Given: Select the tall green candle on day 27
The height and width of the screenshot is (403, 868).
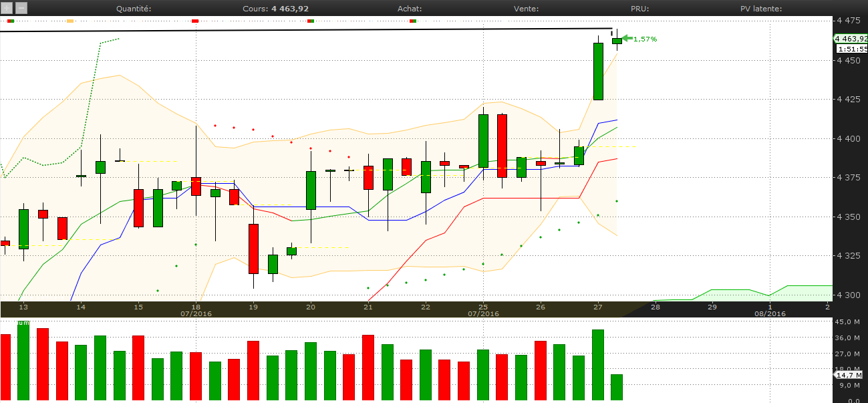Looking at the screenshot, I should (598, 72).
